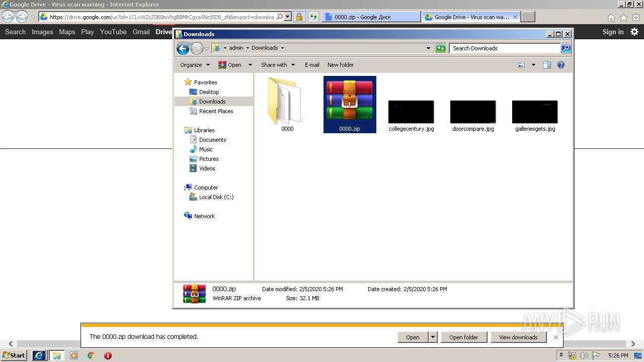Open the Share with menu
The height and width of the screenshot is (362, 644).
[x=278, y=65]
